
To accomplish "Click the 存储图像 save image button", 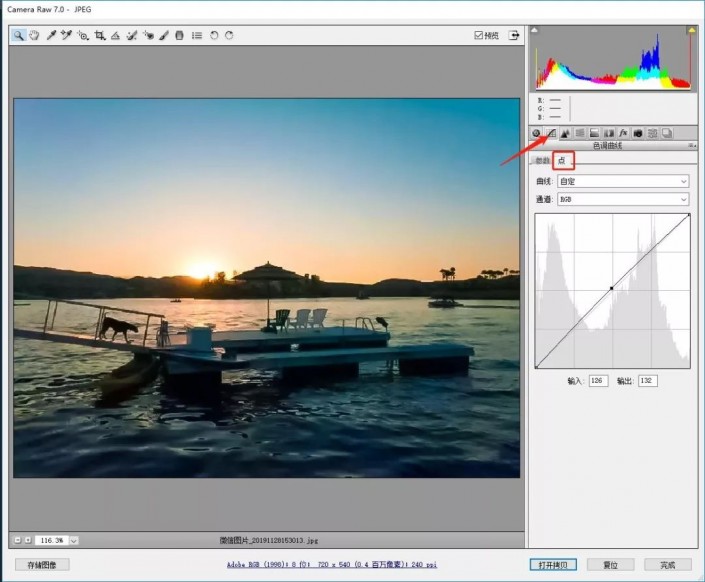I will (x=42, y=565).
